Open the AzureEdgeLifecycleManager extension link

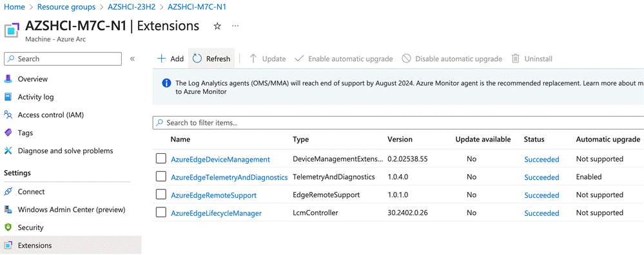[x=216, y=214]
